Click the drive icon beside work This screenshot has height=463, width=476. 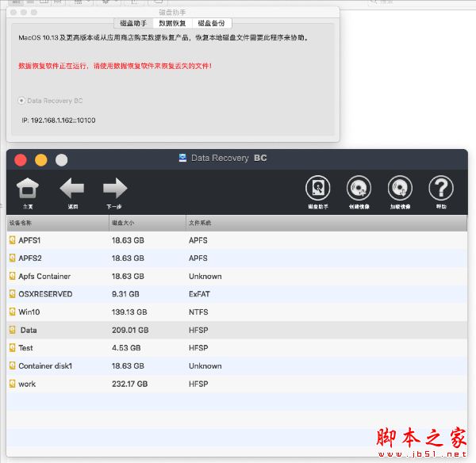coord(12,384)
